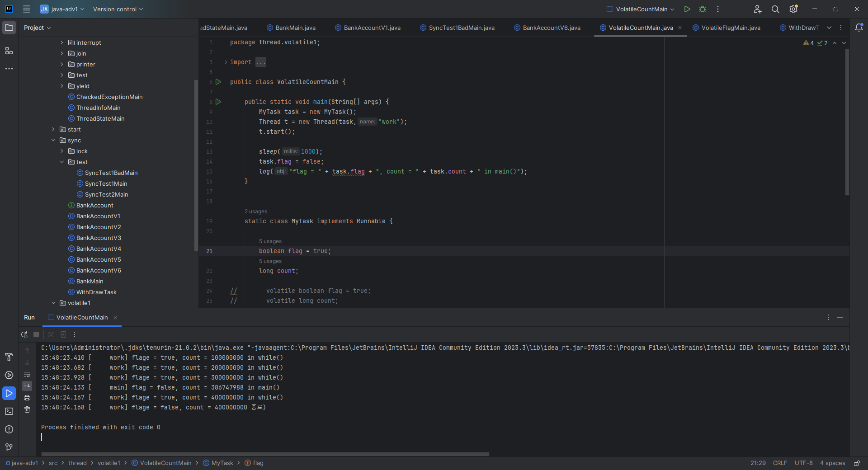Open BankAccountV3 in the project tree

tap(99, 238)
